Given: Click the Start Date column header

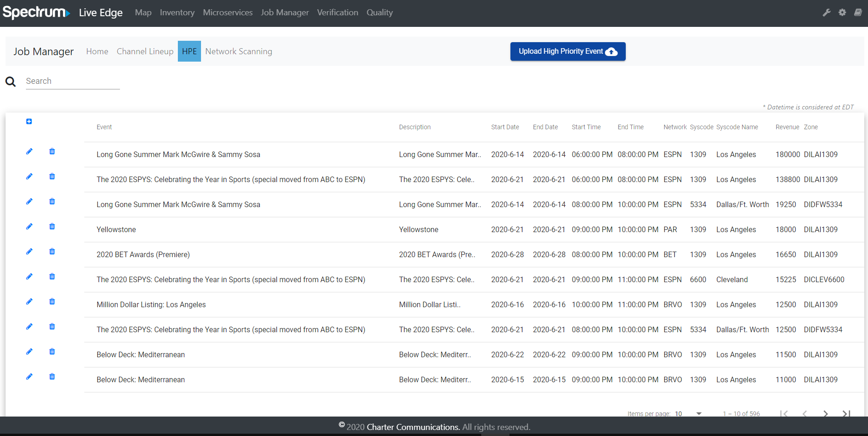Looking at the screenshot, I should (x=505, y=127).
